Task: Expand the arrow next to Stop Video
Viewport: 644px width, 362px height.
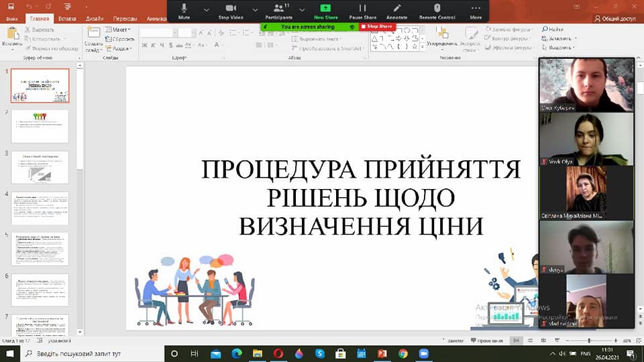Action: click(x=256, y=10)
